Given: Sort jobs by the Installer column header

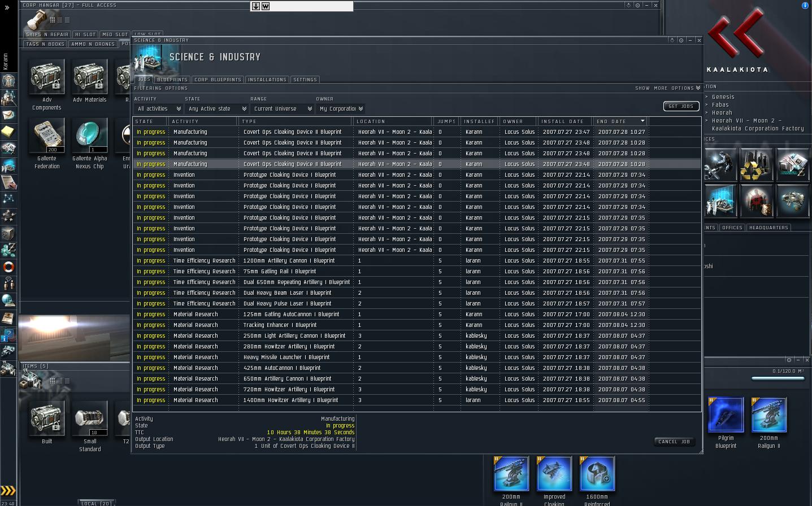Looking at the screenshot, I should pos(480,121).
